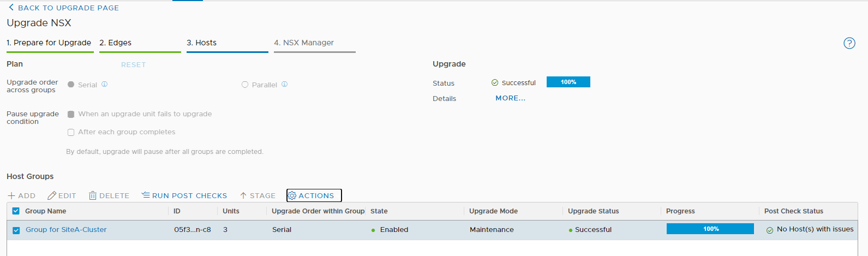Viewport: 868px width, 256px height.
Task: Click the post check status check icon
Action: pos(770,230)
